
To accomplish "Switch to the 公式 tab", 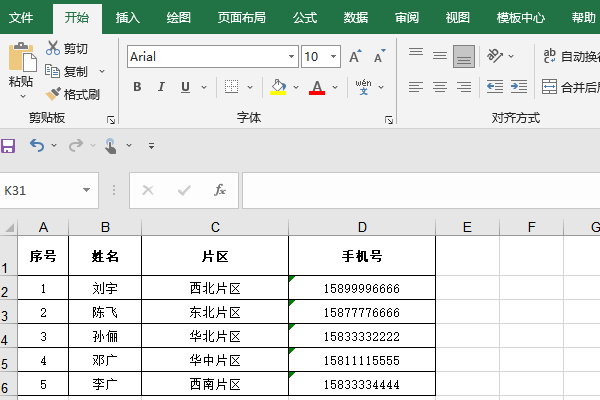I will click(305, 17).
